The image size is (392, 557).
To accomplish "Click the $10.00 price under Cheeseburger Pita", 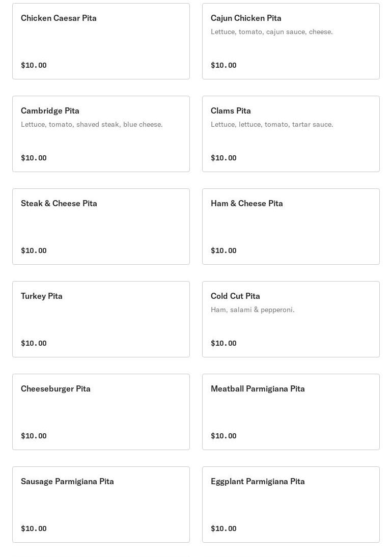I will tap(34, 436).
